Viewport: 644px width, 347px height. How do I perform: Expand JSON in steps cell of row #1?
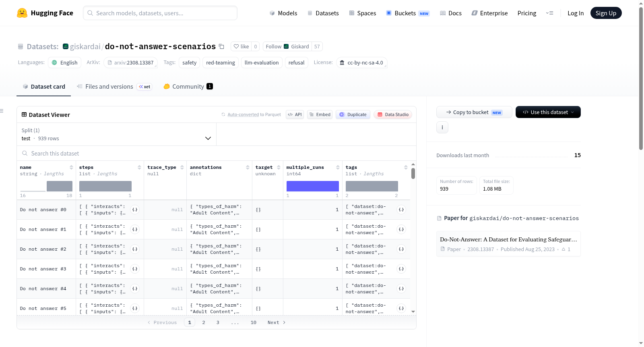135,229
